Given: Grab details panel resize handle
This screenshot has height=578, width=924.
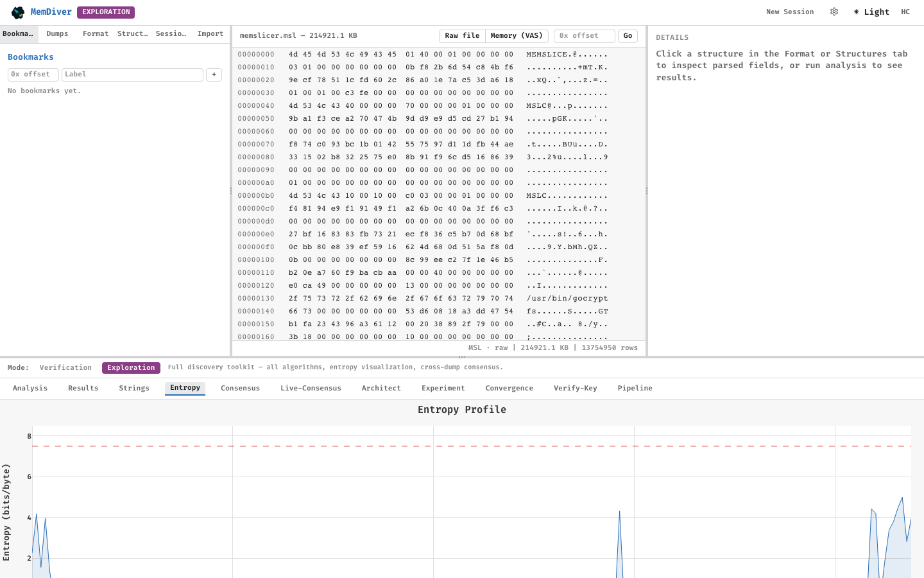Looking at the screenshot, I should 647,191.
